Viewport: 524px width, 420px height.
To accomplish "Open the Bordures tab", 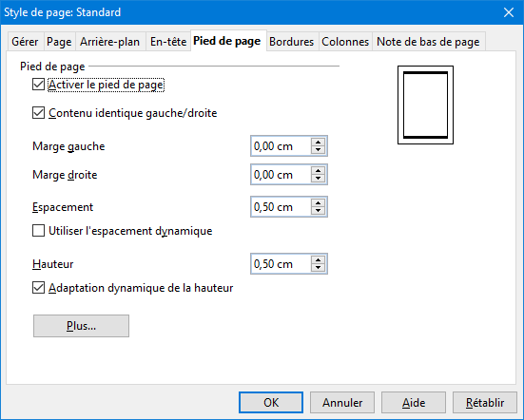I will pyautogui.click(x=291, y=42).
